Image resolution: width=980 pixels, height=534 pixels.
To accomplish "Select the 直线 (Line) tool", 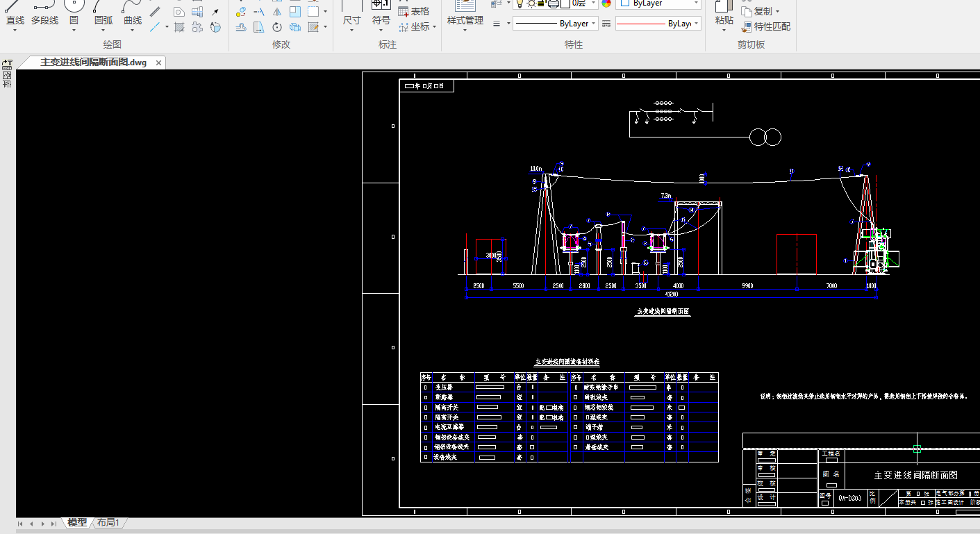I will [x=15, y=14].
